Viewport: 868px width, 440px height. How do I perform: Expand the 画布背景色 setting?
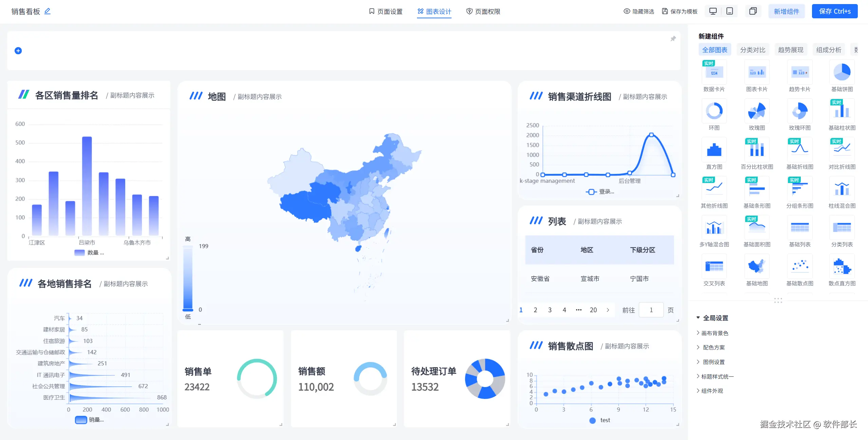tap(714, 333)
